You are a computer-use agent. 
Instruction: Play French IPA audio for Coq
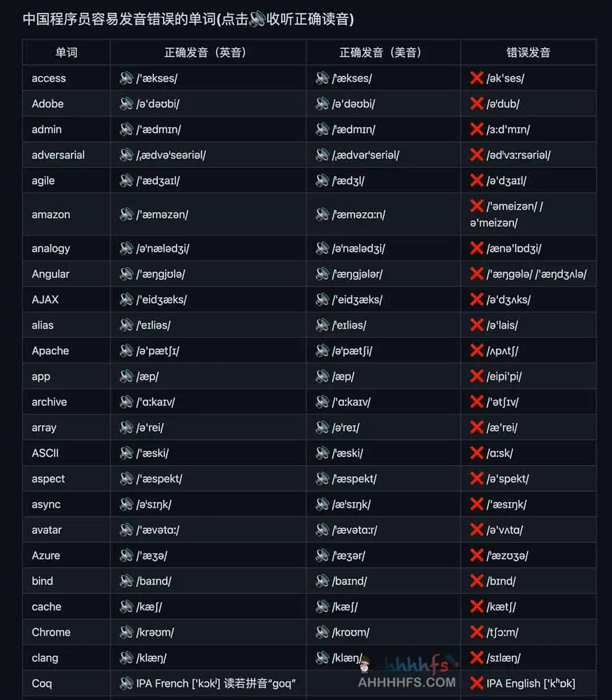coord(126,684)
